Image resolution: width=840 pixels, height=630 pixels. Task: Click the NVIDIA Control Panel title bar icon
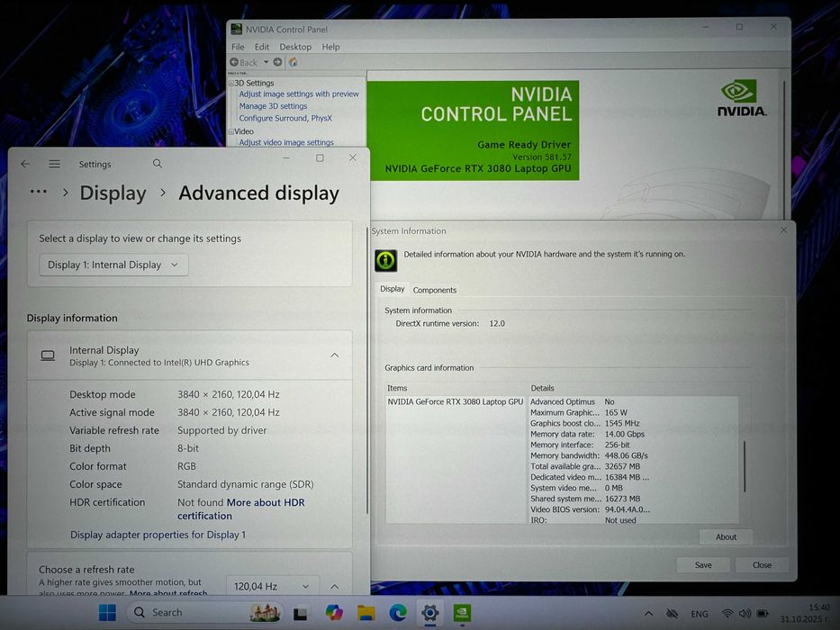click(236, 29)
